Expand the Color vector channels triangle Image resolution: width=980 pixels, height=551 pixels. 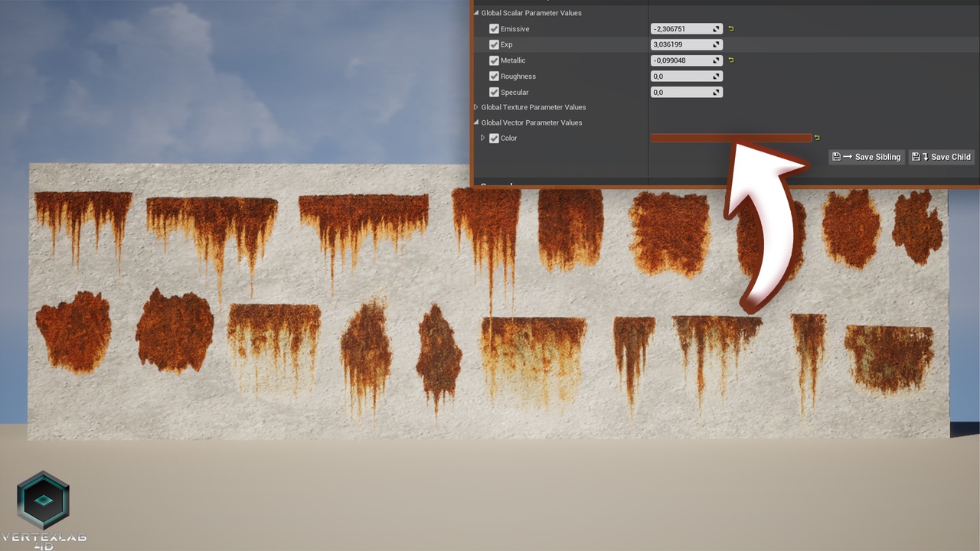click(482, 138)
